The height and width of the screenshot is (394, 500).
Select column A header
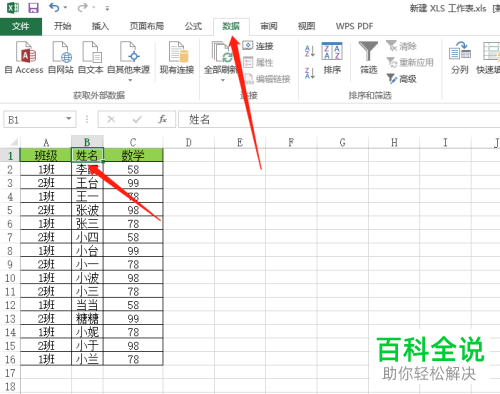[46, 142]
